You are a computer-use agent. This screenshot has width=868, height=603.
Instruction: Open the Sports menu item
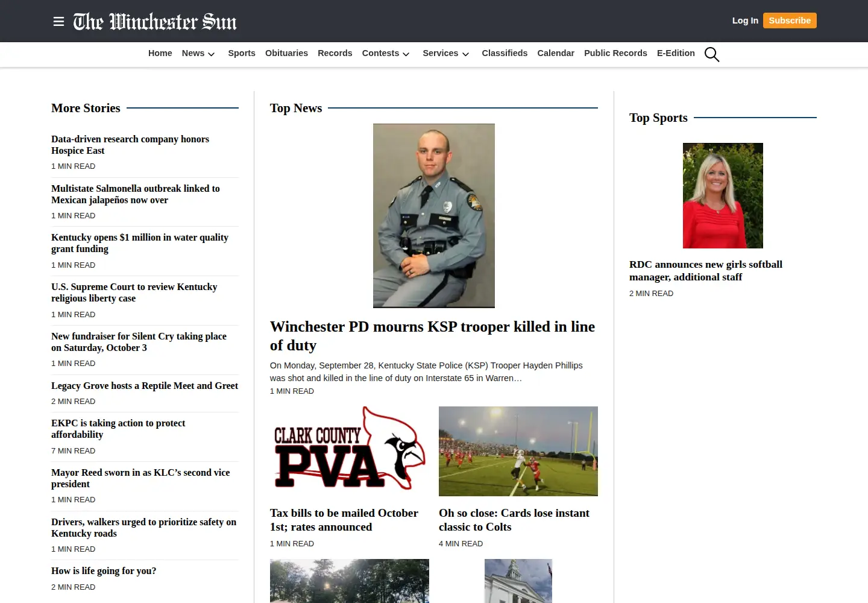click(242, 53)
